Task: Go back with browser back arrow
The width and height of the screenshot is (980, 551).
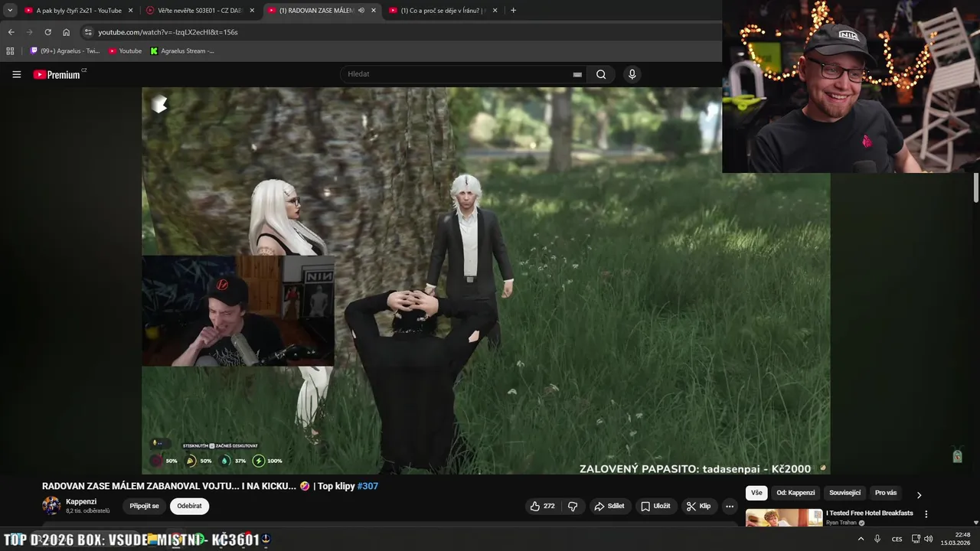Action: 11,32
